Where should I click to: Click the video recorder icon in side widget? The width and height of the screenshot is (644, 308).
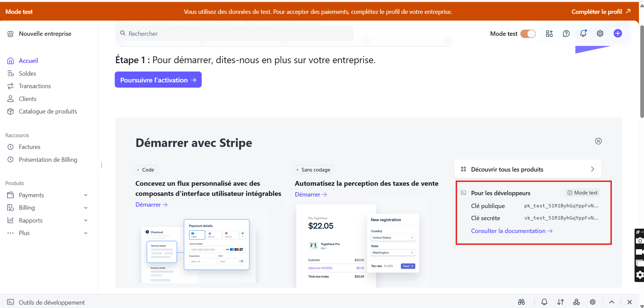pyautogui.click(x=640, y=252)
